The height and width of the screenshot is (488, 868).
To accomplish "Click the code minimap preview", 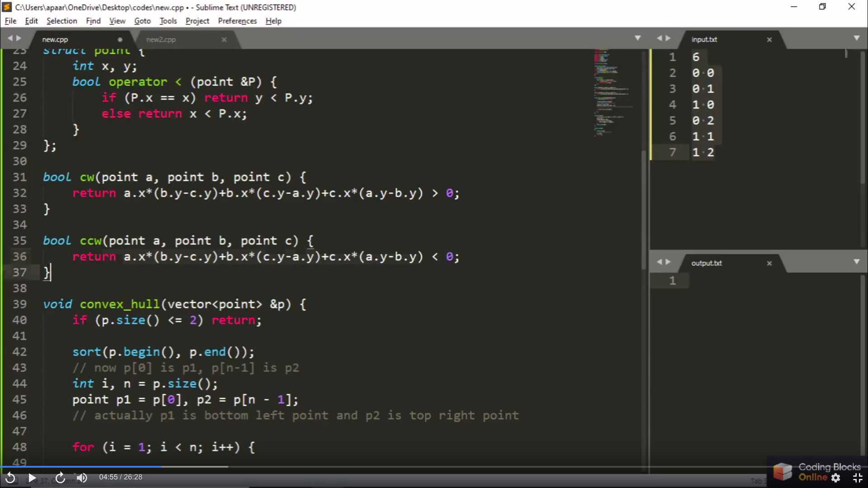I will pyautogui.click(x=610, y=90).
